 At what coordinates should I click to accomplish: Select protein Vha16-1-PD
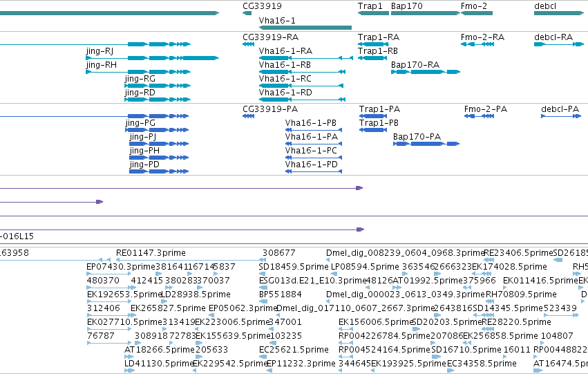311,165
